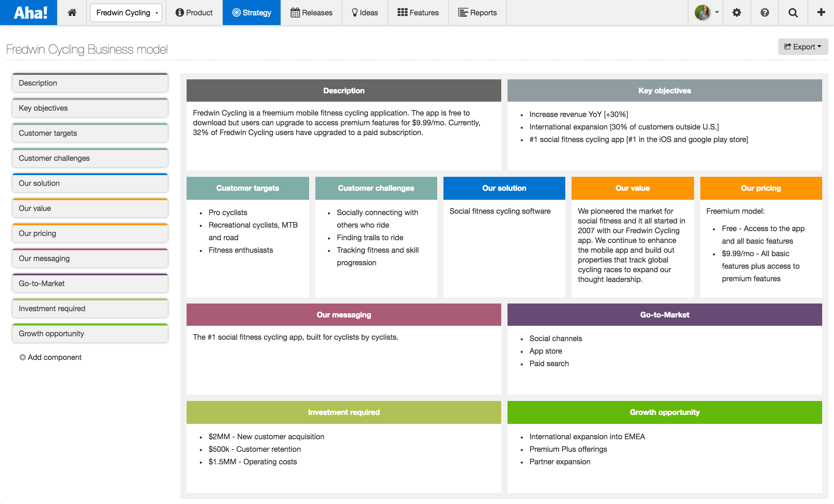Click '$2MM - New customer acquisition' bullet
The image size is (834, 504).
pos(266,436)
